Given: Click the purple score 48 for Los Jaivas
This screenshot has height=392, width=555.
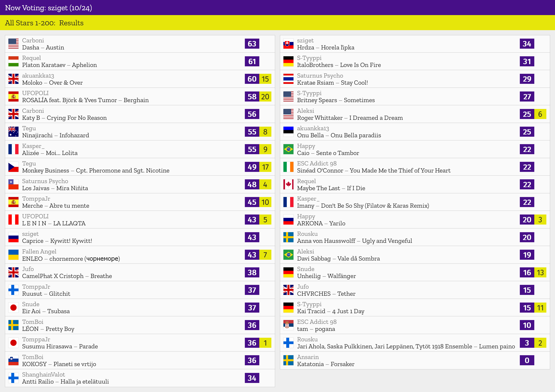Looking at the screenshot, I should 252,184.
